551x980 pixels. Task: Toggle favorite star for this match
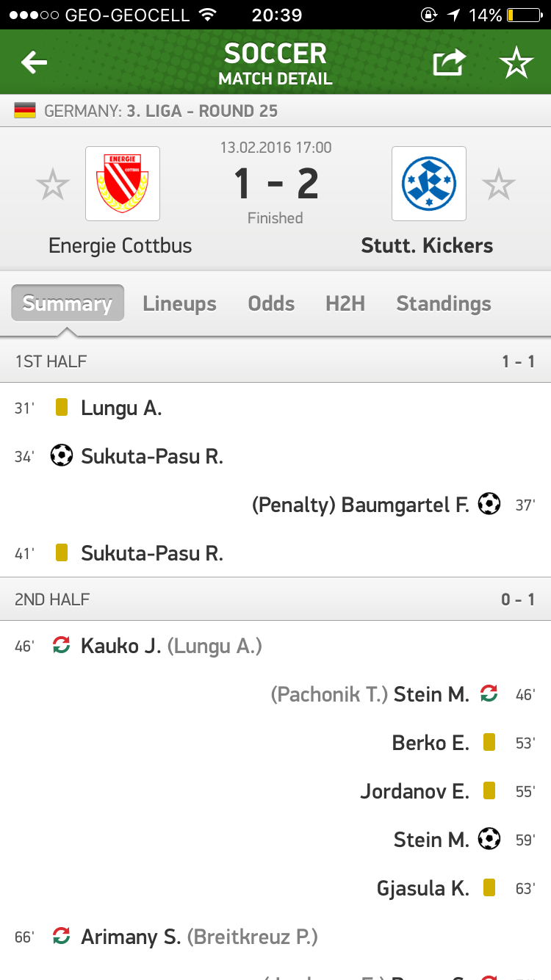pyautogui.click(x=516, y=64)
